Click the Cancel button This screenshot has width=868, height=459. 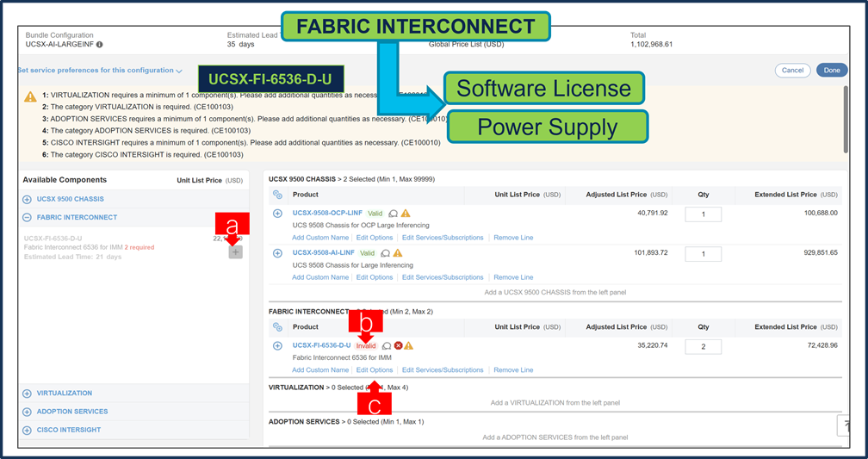coord(793,71)
